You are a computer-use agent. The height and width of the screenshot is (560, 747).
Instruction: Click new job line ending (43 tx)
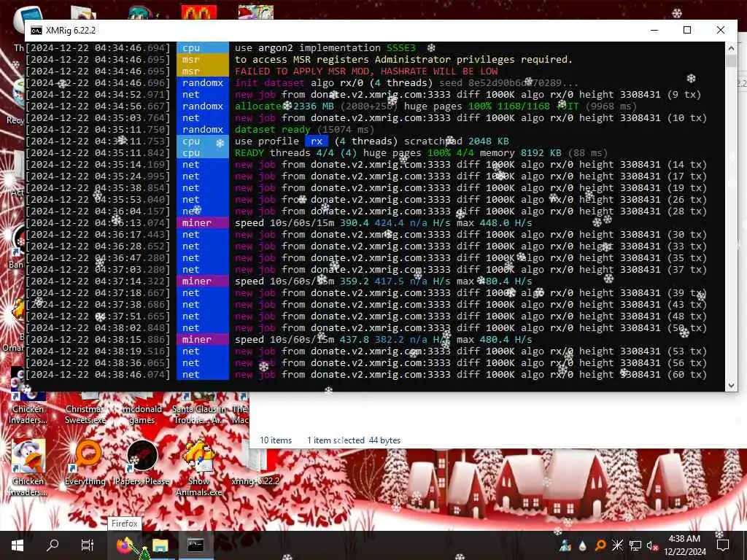point(471,305)
